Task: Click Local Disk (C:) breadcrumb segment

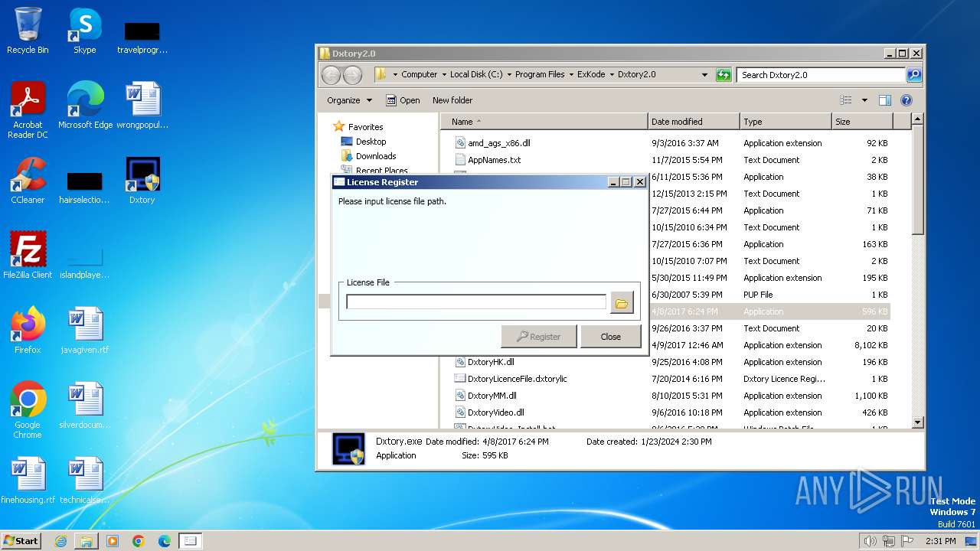Action: pyautogui.click(x=476, y=75)
